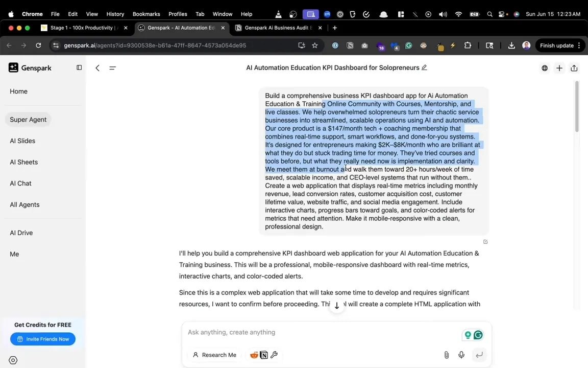Open the Chrome extensions puzzle menu

(468, 45)
